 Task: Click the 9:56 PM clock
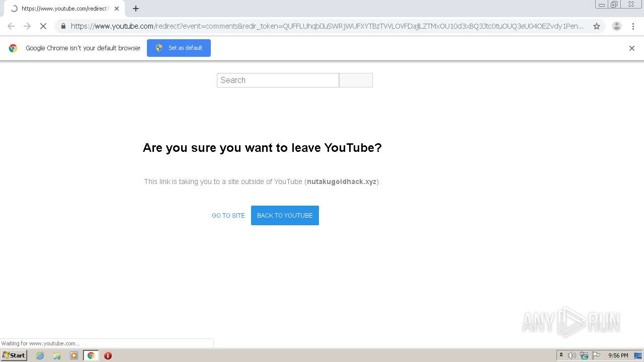pos(618,355)
